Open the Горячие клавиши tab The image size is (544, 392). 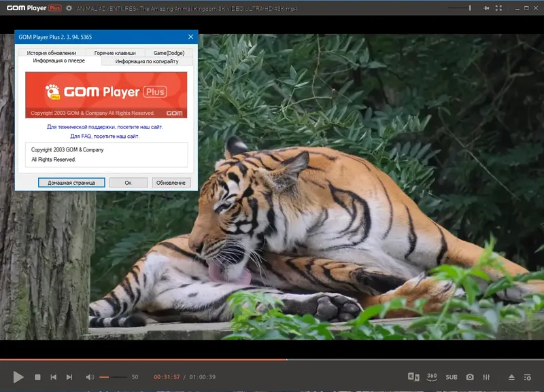(115, 53)
